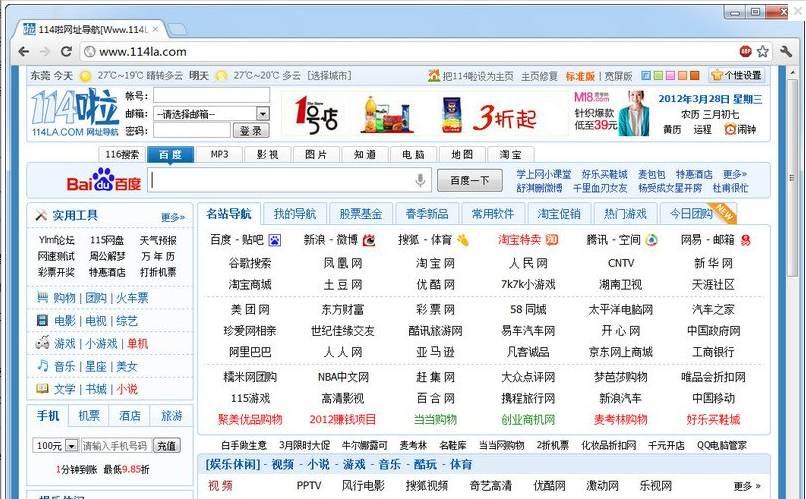Click the 登录 login button
This screenshot has width=806, height=499.
[x=251, y=131]
